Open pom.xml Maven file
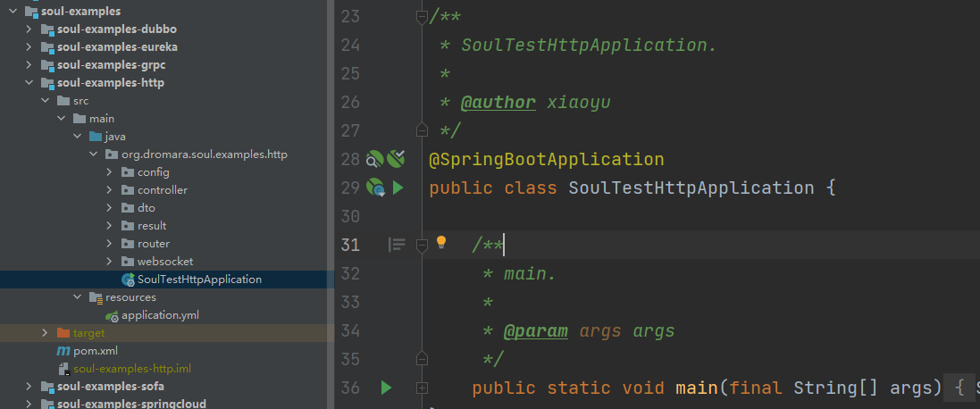The width and height of the screenshot is (980, 409). pos(87,351)
